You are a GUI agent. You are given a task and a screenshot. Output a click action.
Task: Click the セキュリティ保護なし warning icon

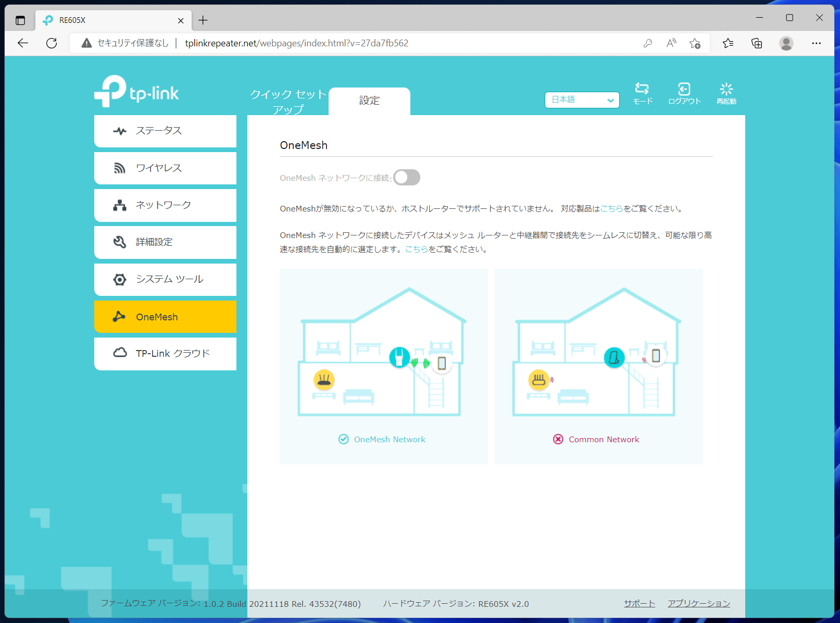click(87, 43)
